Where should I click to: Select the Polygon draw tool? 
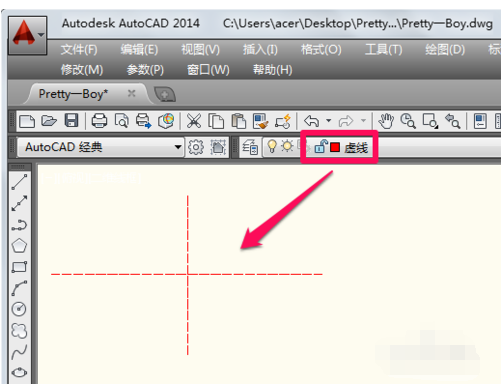pyautogui.click(x=19, y=246)
